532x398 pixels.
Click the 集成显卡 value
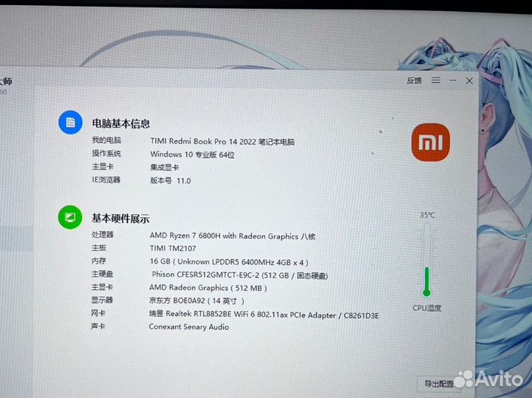165,168
